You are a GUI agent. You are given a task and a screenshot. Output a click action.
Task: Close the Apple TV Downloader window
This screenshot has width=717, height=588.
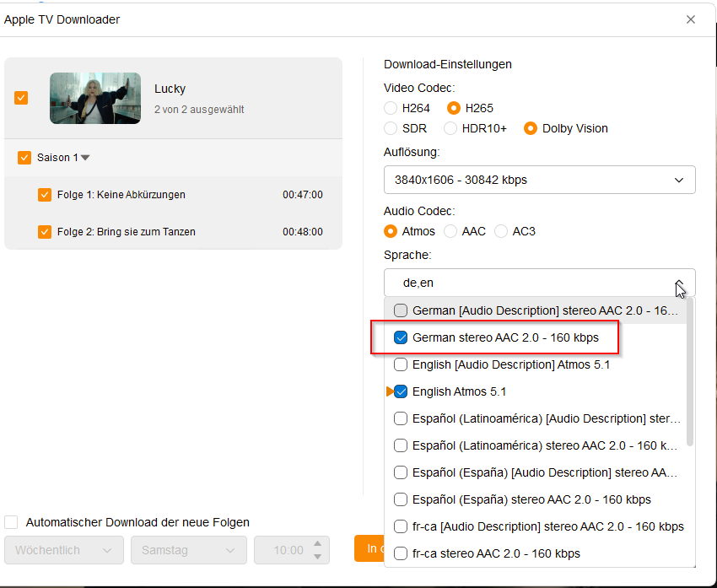click(691, 19)
